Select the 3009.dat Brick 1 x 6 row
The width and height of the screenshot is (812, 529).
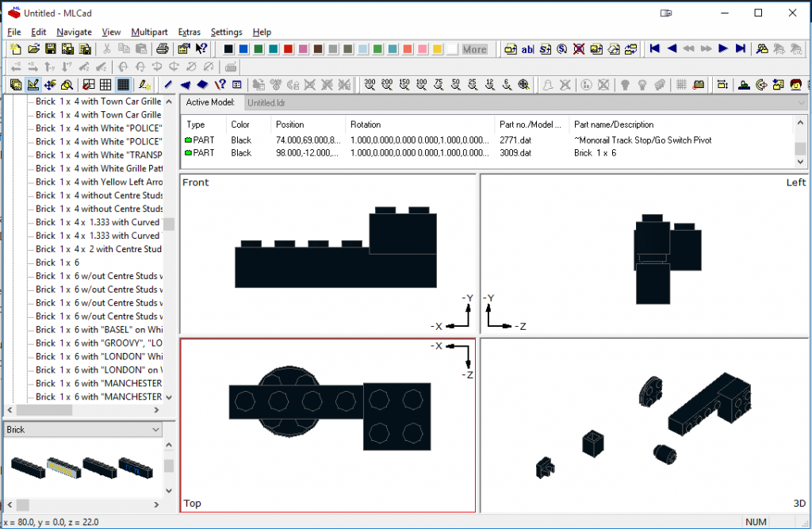coord(488,153)
